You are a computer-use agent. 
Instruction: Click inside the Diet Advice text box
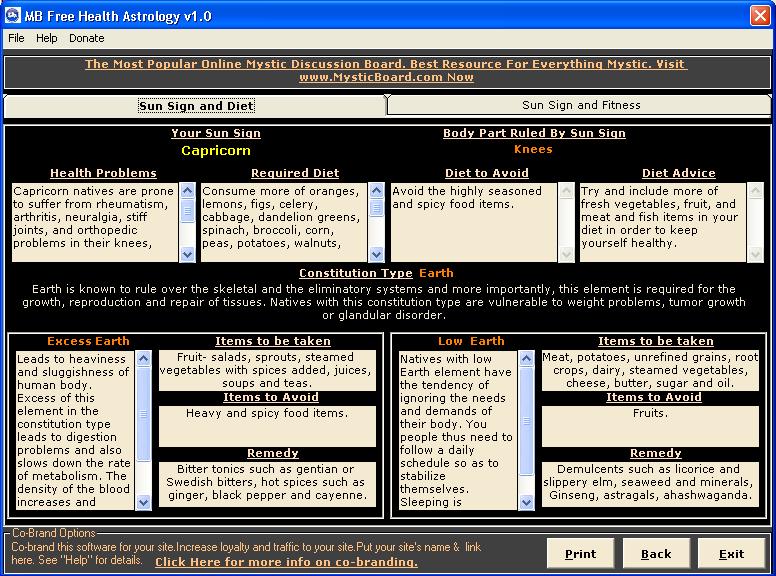point(663,222)
